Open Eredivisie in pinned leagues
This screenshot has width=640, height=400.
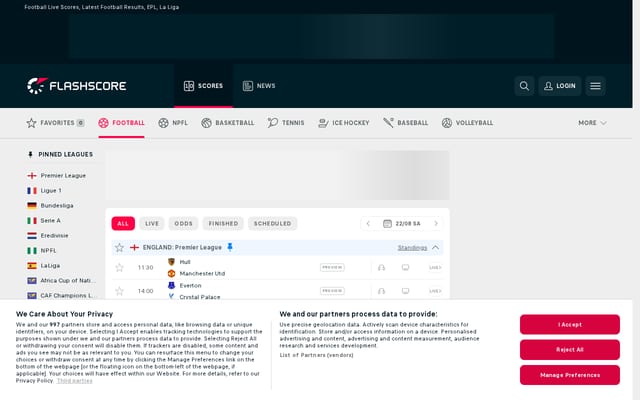[54, 236]
